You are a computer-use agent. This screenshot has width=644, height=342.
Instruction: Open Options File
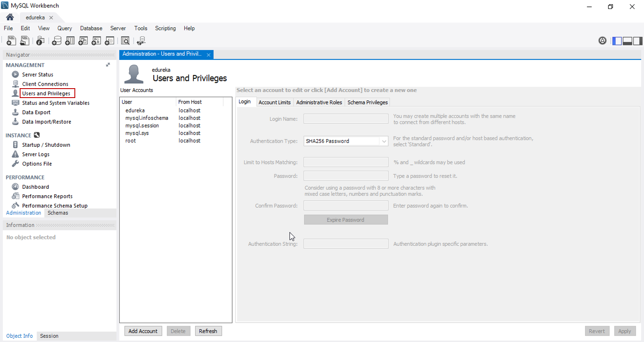[x=37, y=164]
